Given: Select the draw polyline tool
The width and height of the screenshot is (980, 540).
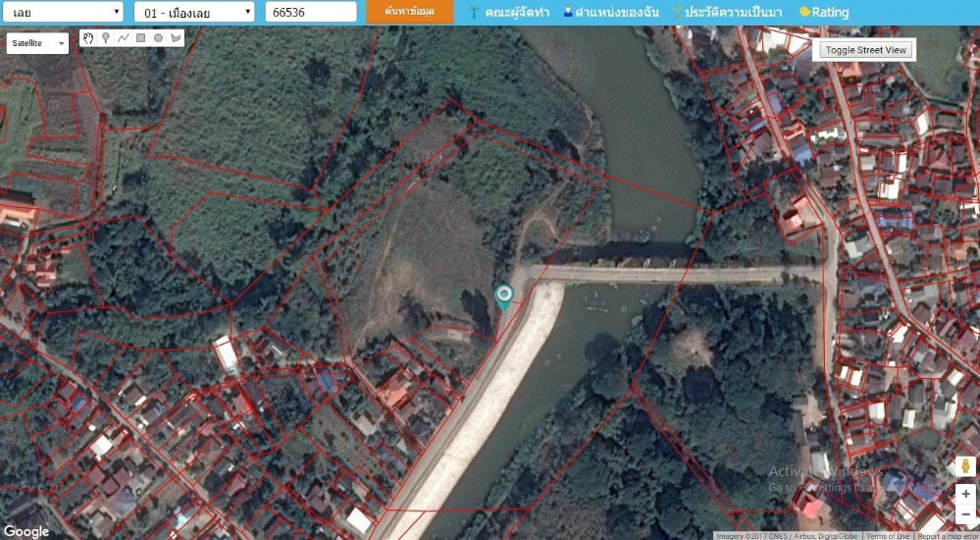Looking at the screenshot, I should click(124, 38).
